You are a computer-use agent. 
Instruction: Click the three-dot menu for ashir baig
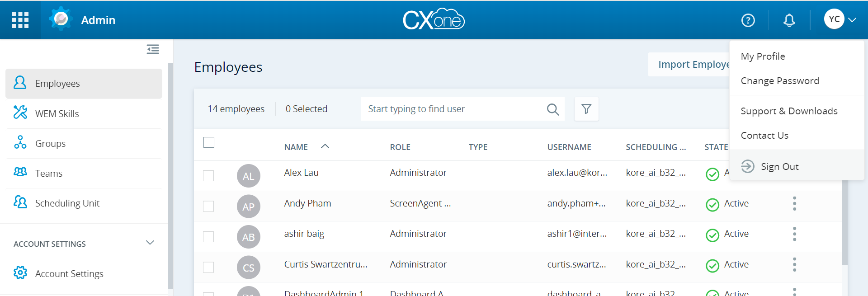click(794, 234)
